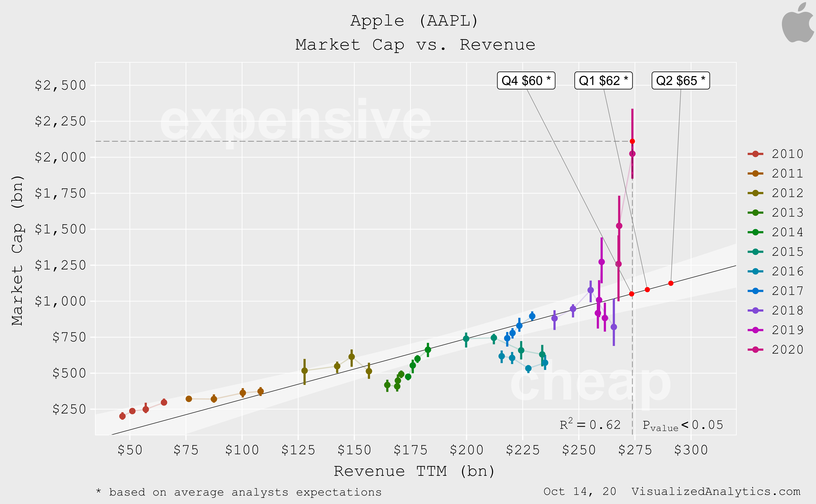Click the $150 revenue tick label

354,450
